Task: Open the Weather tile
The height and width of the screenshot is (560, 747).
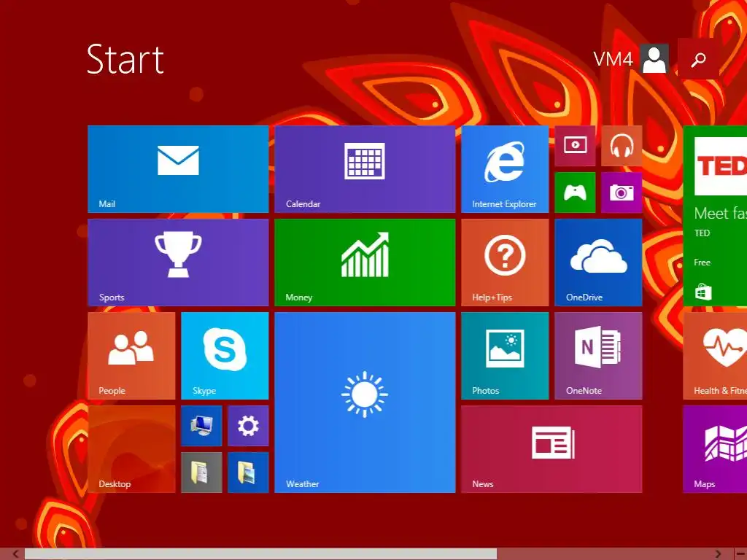Action: tap(365, 402)
